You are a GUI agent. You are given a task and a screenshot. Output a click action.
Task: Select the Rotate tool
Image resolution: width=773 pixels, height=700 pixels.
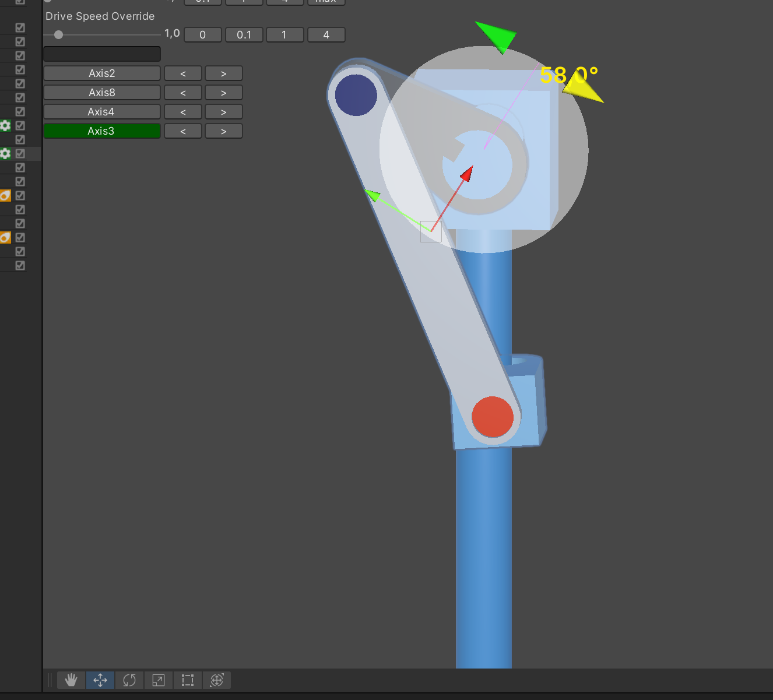coord(129,680)
